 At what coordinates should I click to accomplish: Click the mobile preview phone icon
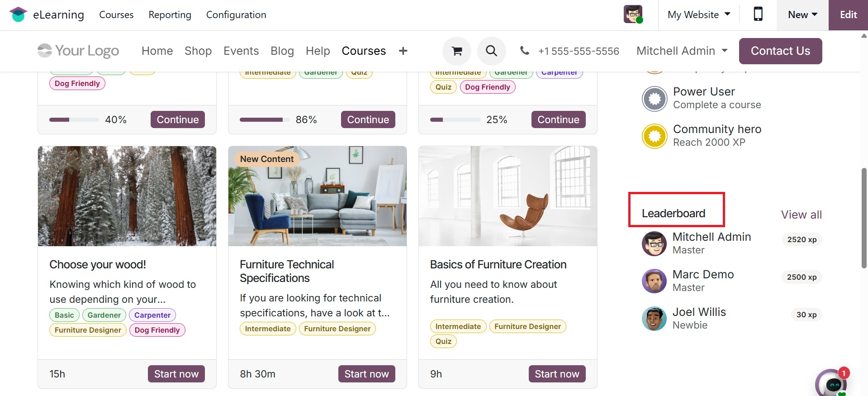[x=758, y=14]
